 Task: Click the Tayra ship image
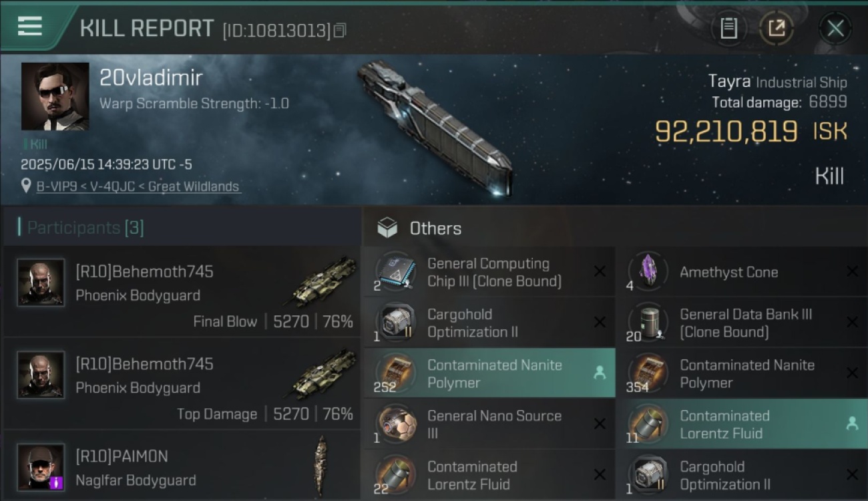point(435,128)
